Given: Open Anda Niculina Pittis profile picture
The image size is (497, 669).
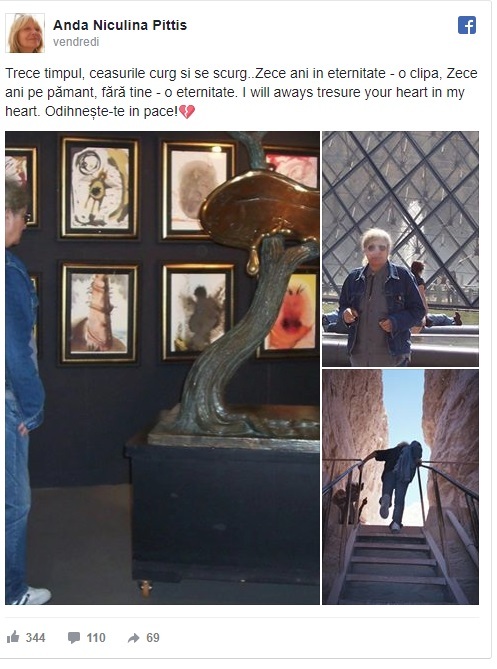Looking at the screenshot, I should [x=25, y=33].
